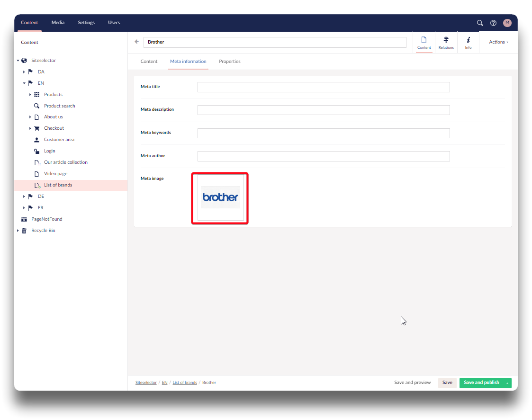532x420 pixels.
Task: Open the Actions dropdown
Action: click(498, 42)
